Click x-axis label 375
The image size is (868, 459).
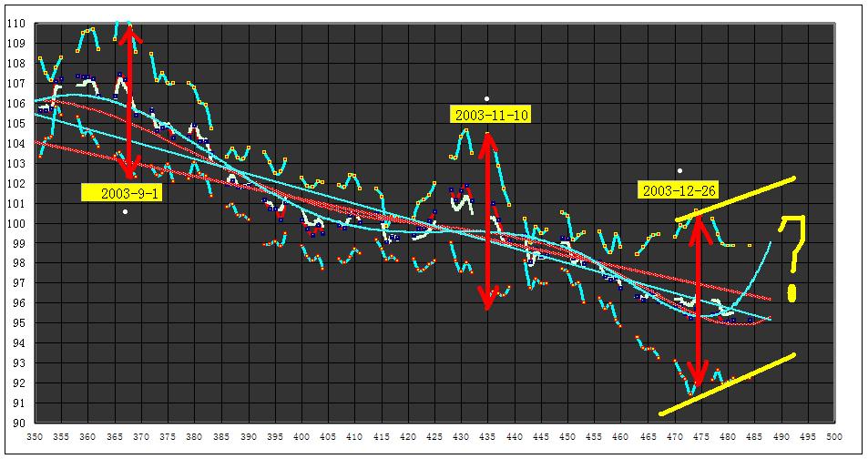pos(168,437)
